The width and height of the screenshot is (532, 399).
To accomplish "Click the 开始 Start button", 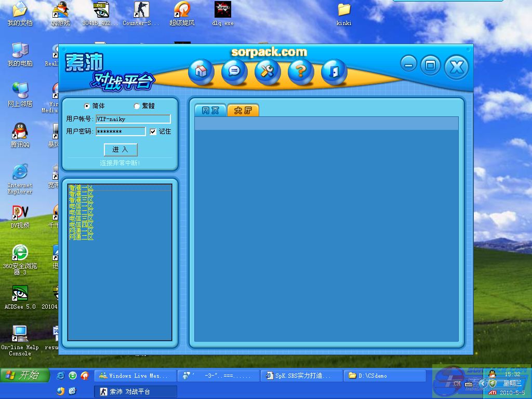I will tap(24, 375).
